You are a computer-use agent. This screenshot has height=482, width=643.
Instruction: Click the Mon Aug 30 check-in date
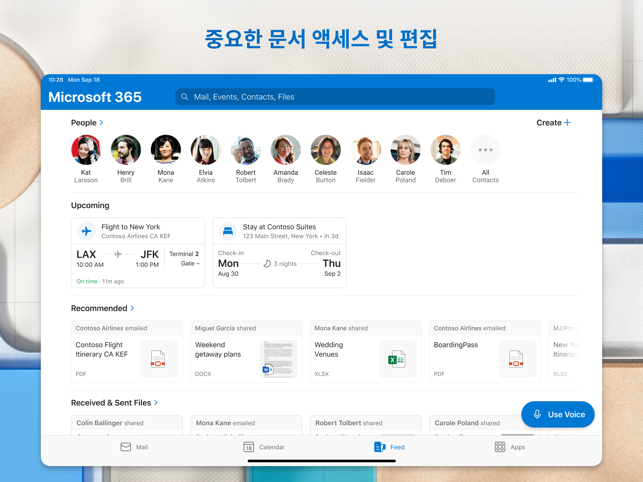click(x=228, y=267)
